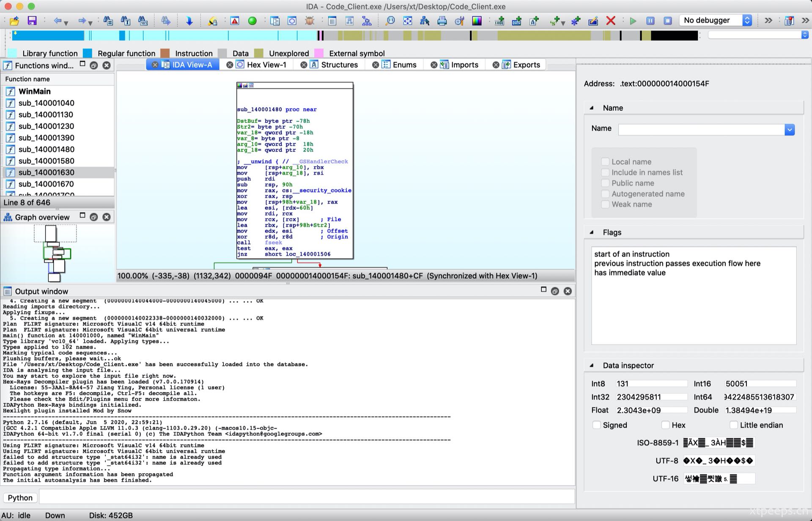The width and height of the screenshot is (812, 521).
Task: Terminate process with the stop button
Action: click(668, 21)
